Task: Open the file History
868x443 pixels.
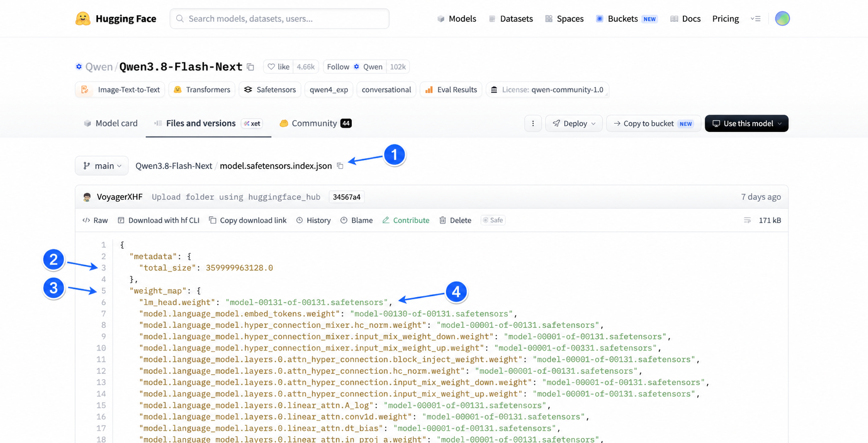Action: coord(313,221)
